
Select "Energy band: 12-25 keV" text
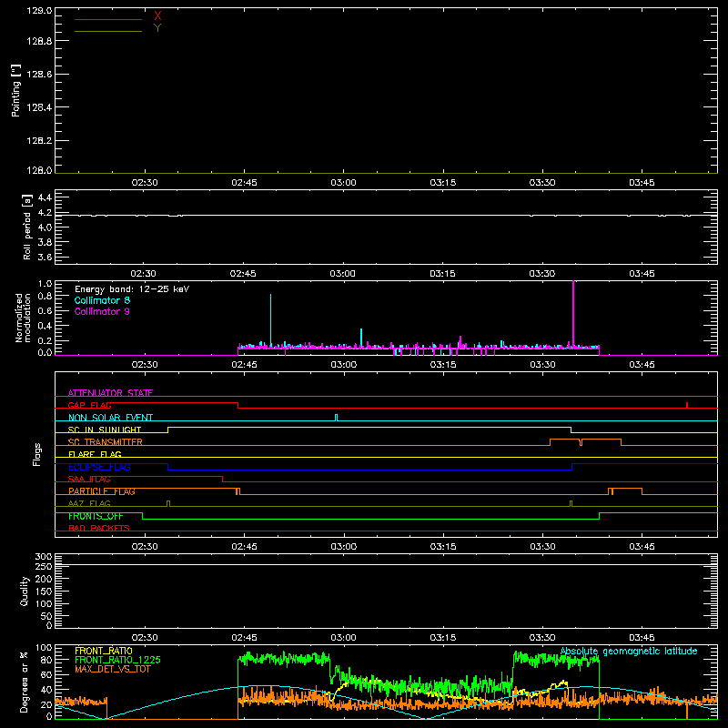point(132,289)
